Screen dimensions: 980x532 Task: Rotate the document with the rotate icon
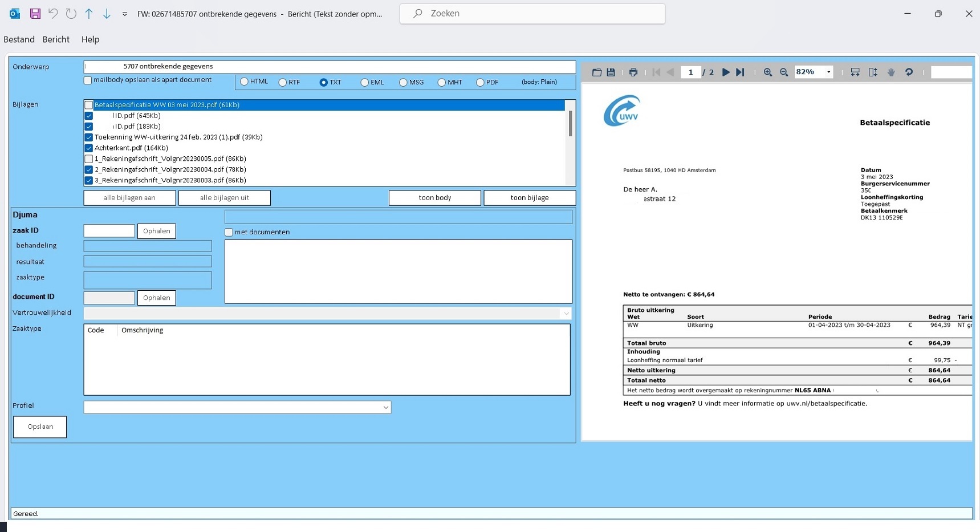pyautogui.click(x=909, y=72)
